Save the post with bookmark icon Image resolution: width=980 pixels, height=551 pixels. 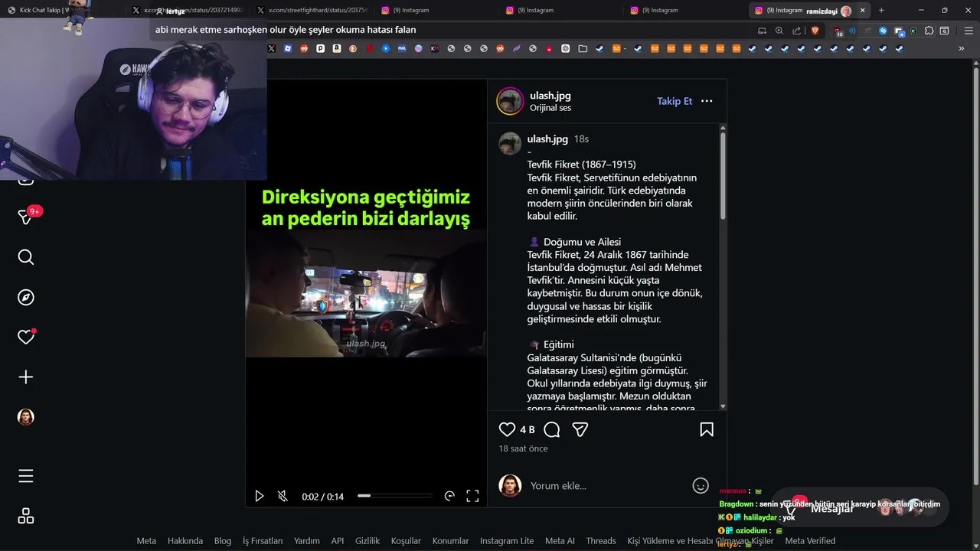707,429
